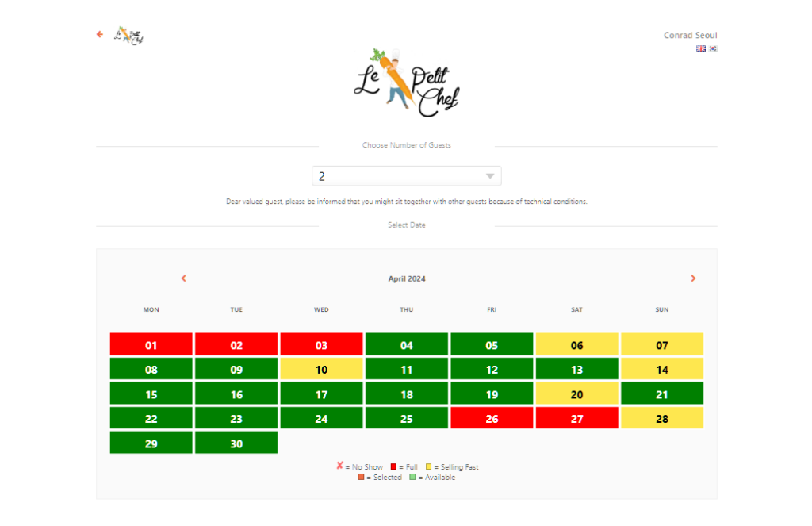Select April 30 date
812x526 pixels.
pos(236,443)
